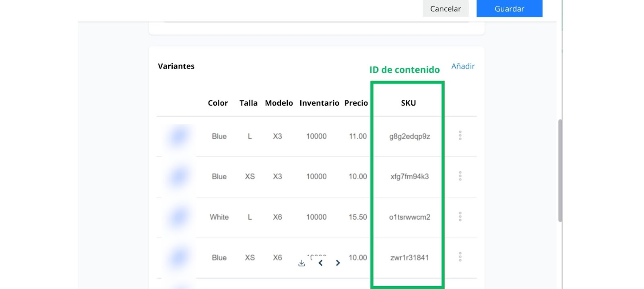Click the vertical page scrollbar

pos(560,170)
